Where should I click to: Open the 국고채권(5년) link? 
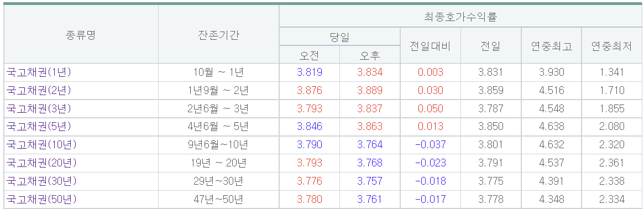(x=39, y=127)
